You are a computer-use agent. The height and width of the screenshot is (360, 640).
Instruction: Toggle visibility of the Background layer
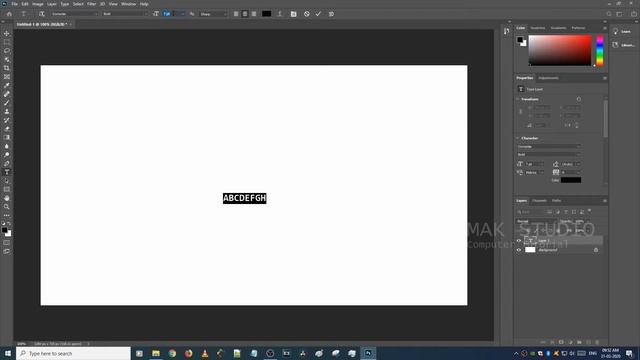519,250
